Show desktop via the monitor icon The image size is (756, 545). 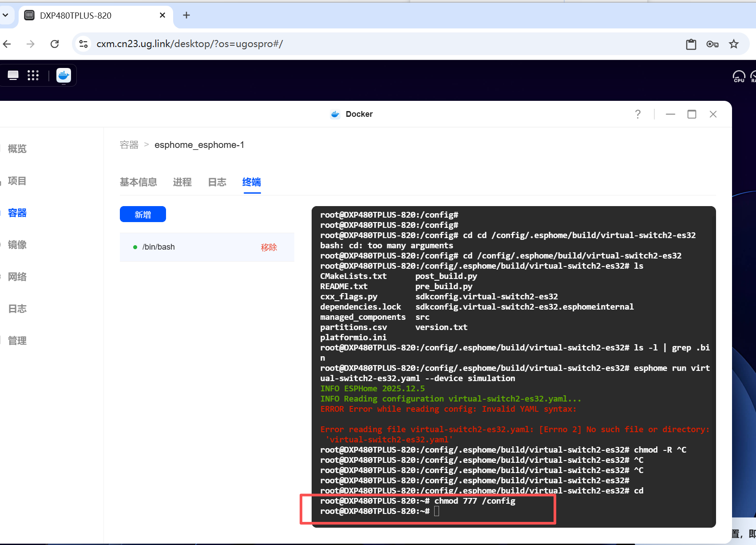tap(13, 76)
